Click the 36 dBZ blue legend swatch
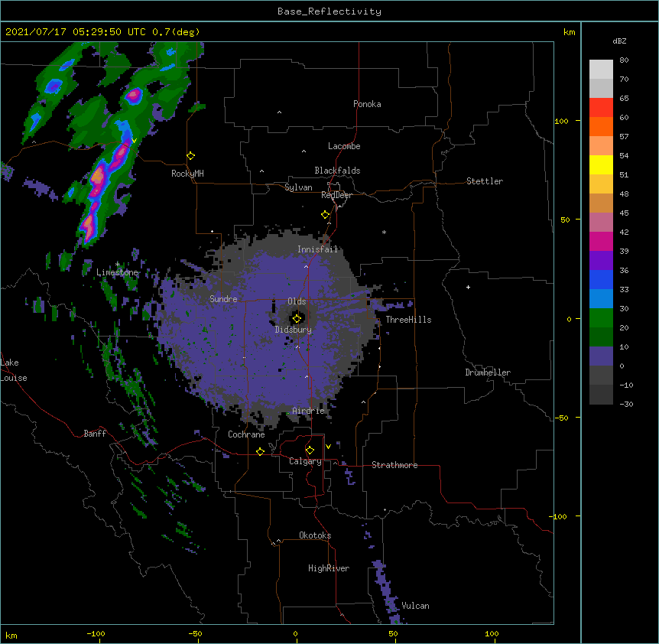Image resolution: width=659 pixels, height=644 pixels. [601, 279]
